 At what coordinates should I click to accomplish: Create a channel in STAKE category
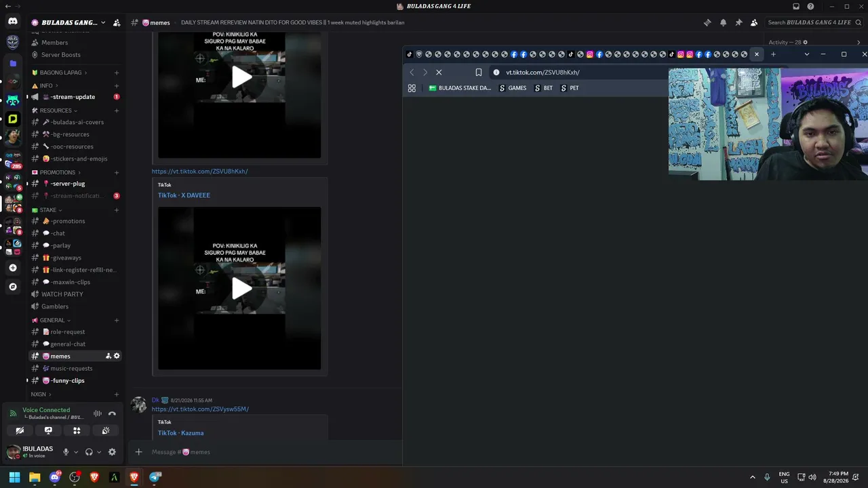pyautogui.click(x=117, y=210)
